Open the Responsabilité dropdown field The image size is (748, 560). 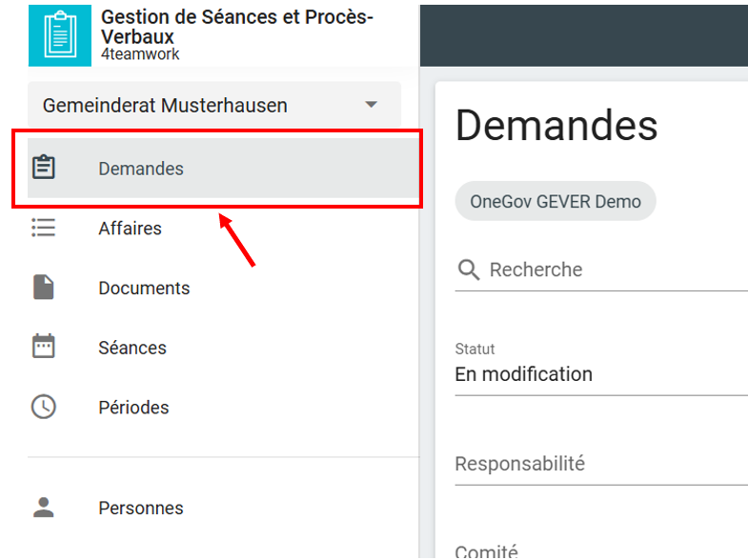(x=600, y=465)
